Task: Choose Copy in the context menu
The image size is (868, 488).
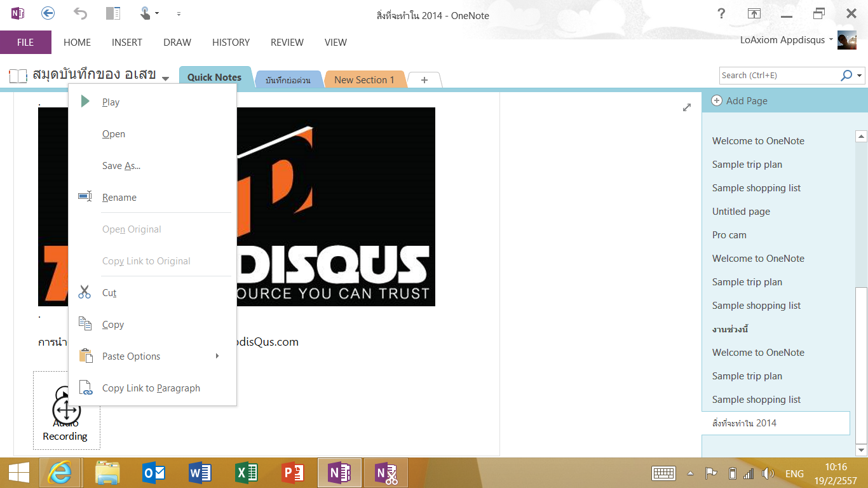Action: point(153,324)
